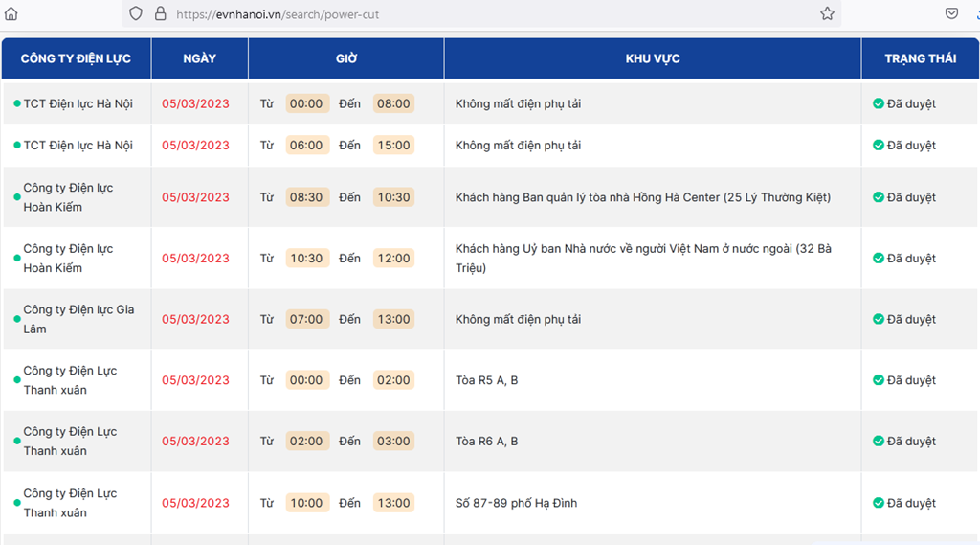Click Hoàn Kiếm company in 10:30–12:00 row
980x545 pixels.
pyautogui.click(x=68, y=259)
